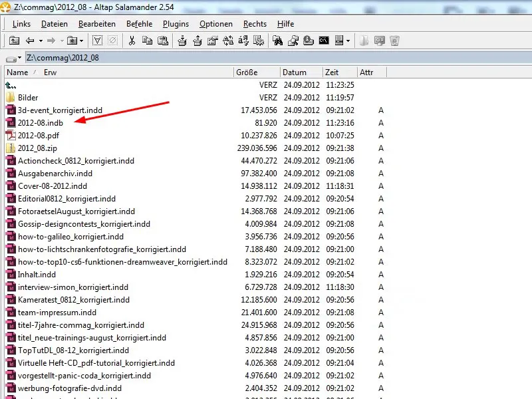Click the greyed-out recycle bin delete icon

(394, 41)
